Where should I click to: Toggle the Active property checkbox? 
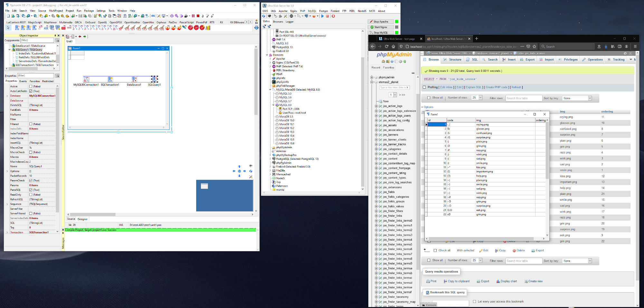pyautogui.click(x=31, y=86)
